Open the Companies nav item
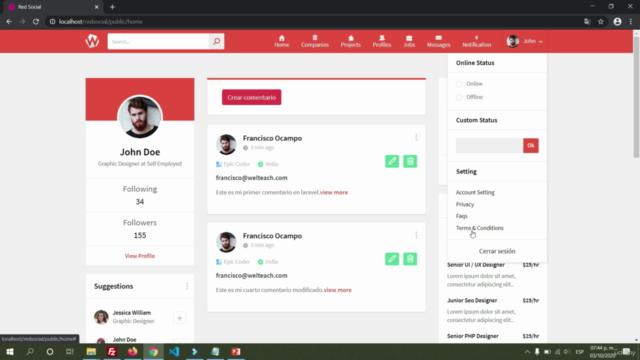 315,41
